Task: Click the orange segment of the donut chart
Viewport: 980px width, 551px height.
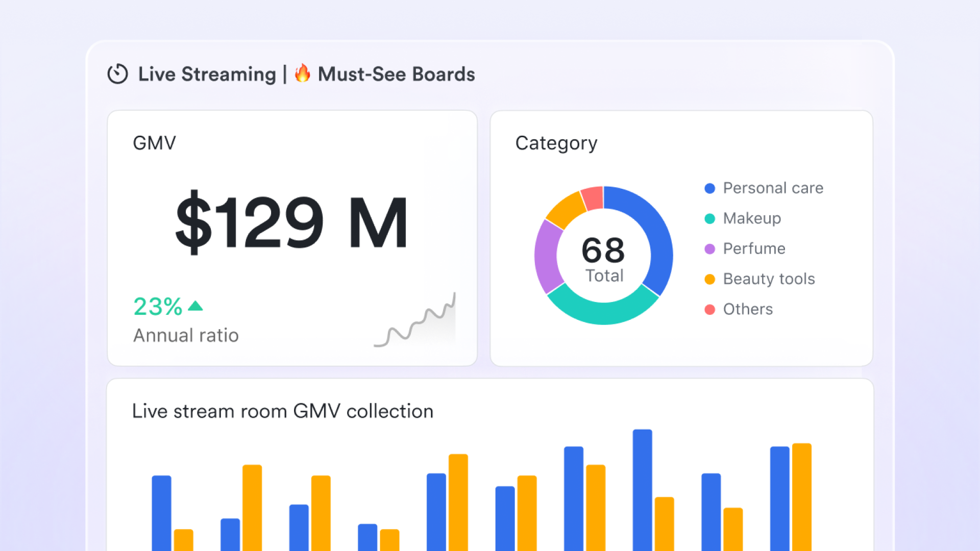Action: [566, 209]
